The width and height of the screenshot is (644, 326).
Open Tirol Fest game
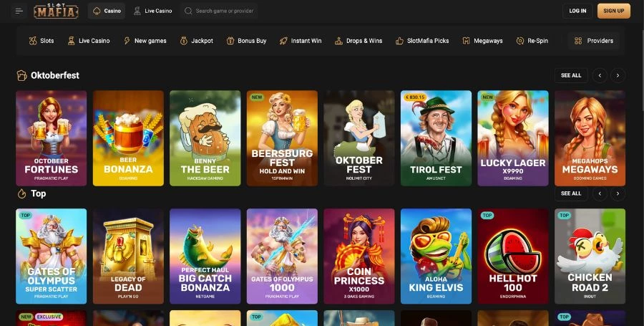coord(436,138)
